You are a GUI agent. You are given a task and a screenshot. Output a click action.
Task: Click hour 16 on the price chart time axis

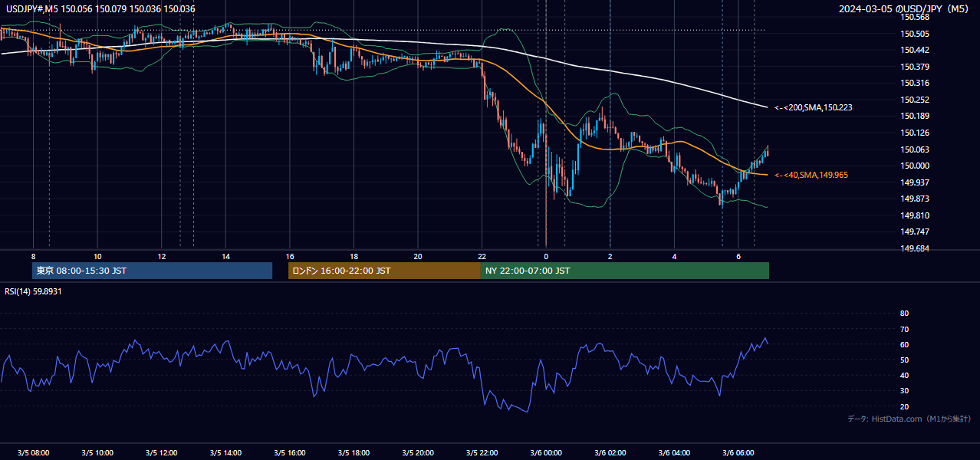point(290,256)
